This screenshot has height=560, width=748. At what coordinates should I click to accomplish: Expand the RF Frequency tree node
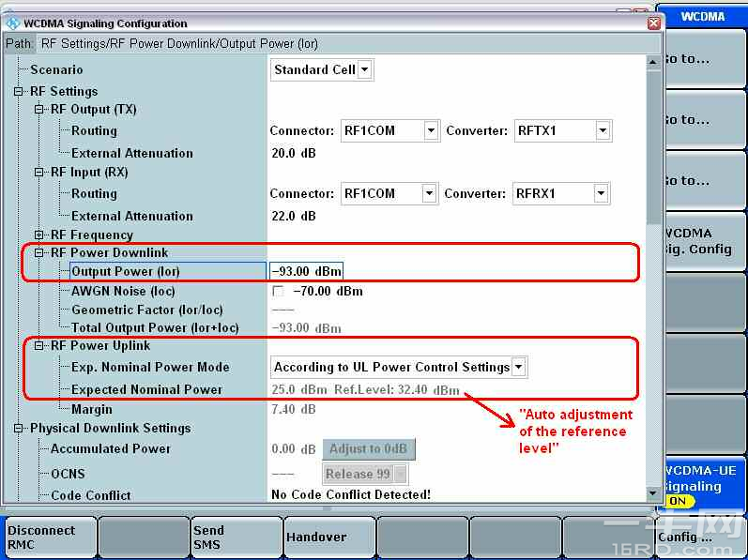pos(39,235)
